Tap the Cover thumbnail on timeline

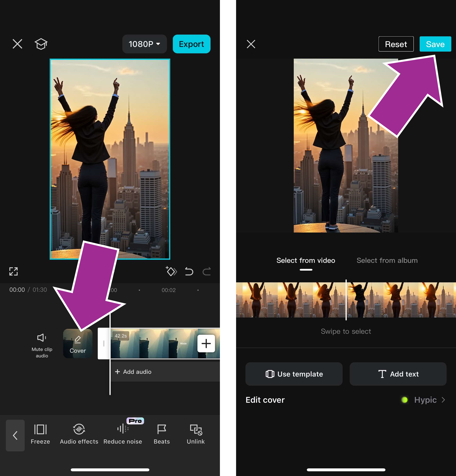coord(78,343)
